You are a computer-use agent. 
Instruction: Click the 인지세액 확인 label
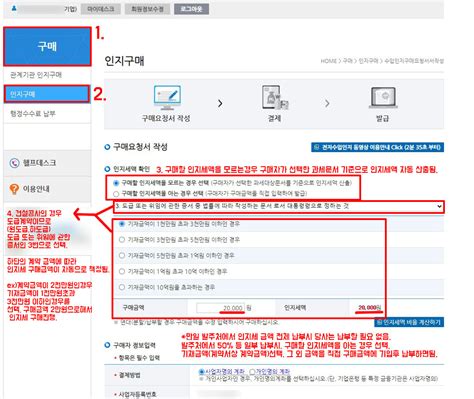click(x=131, y=169)
